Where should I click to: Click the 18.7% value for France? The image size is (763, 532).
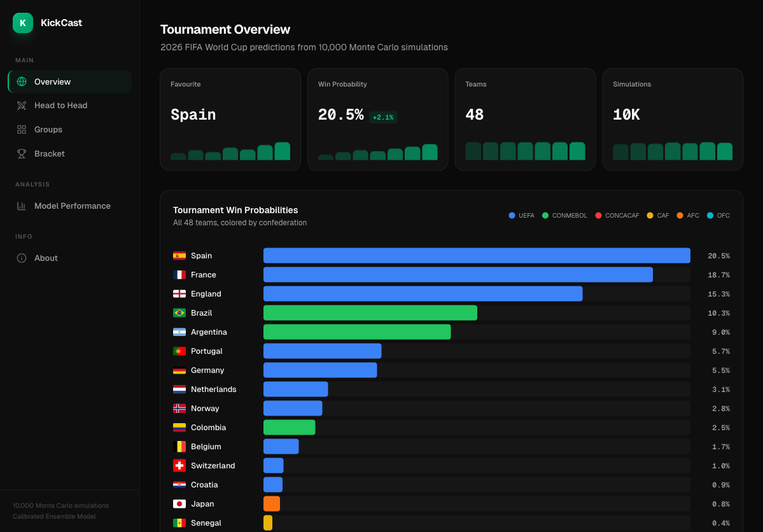718,275
